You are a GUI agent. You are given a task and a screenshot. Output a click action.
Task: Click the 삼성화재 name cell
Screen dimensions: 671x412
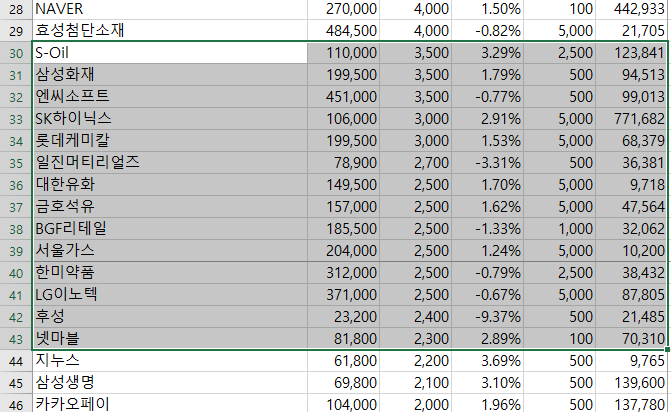(170, 75)
